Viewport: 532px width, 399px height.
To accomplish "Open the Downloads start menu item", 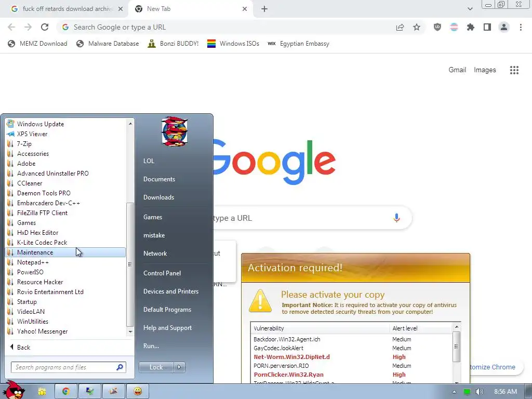I will coord(158,197).
